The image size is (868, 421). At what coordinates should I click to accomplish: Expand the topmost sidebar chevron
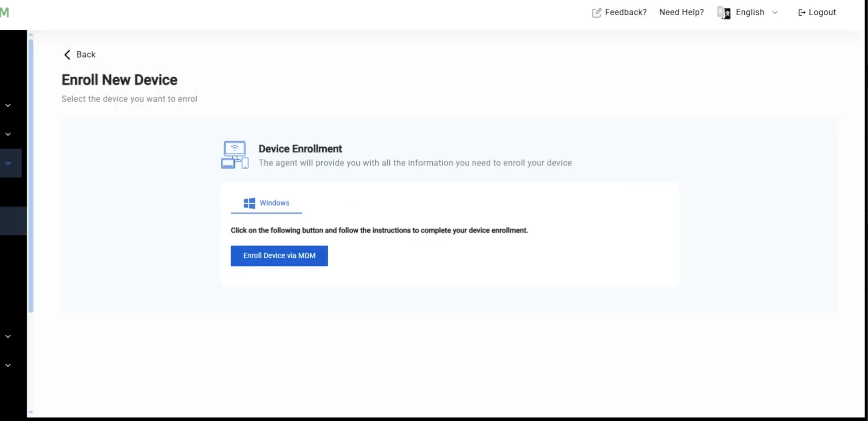(8, 105)
